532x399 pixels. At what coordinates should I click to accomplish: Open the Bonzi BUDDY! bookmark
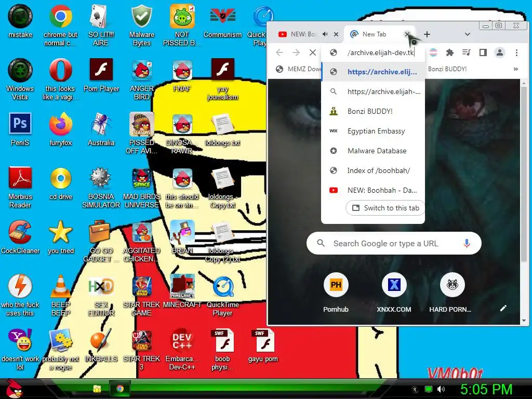click(x=447, y=69)
